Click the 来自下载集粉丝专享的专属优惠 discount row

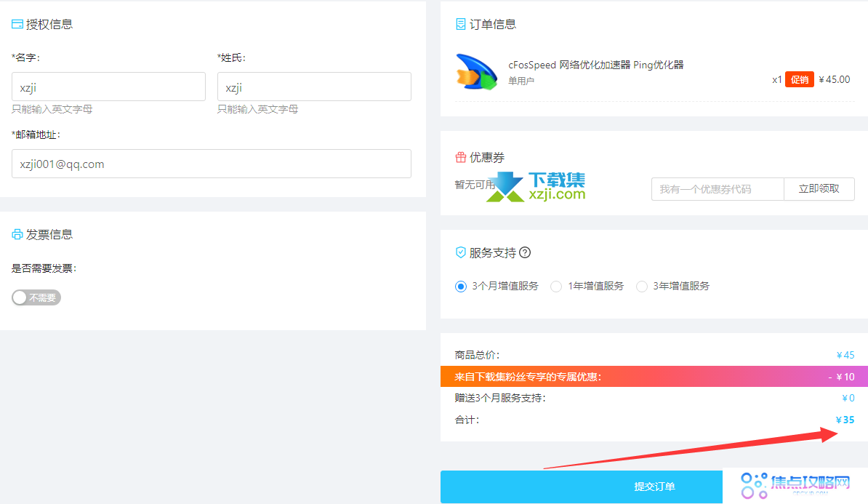point(654,377)
